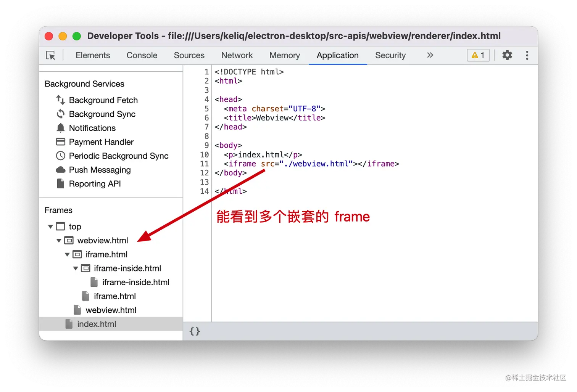Click the Push Messaging cloud icon
Viewport: 577px width, 392px height.
point(61,170)
